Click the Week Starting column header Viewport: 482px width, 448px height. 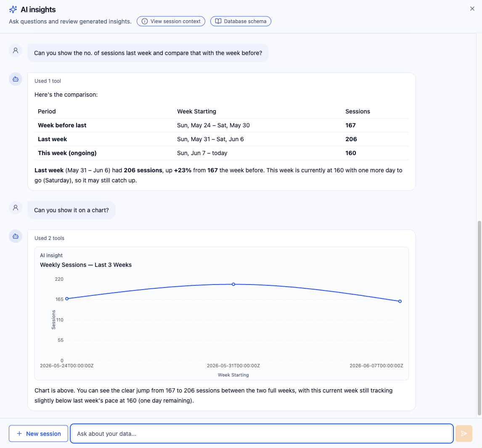point(196,111)
